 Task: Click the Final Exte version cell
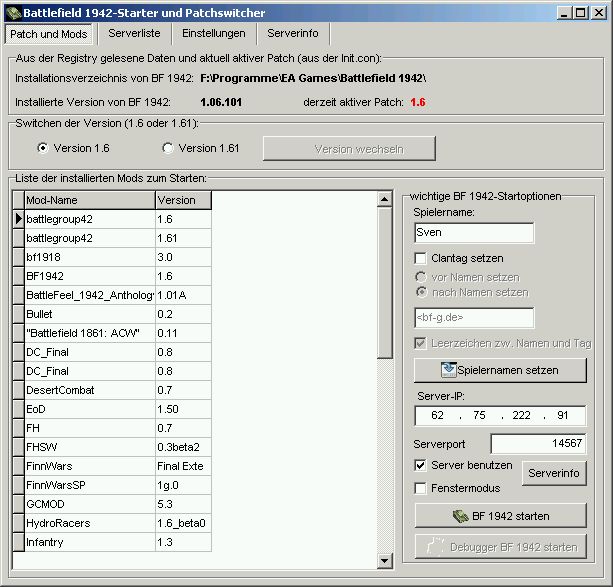pyautogui.click(x=183, y=466)
